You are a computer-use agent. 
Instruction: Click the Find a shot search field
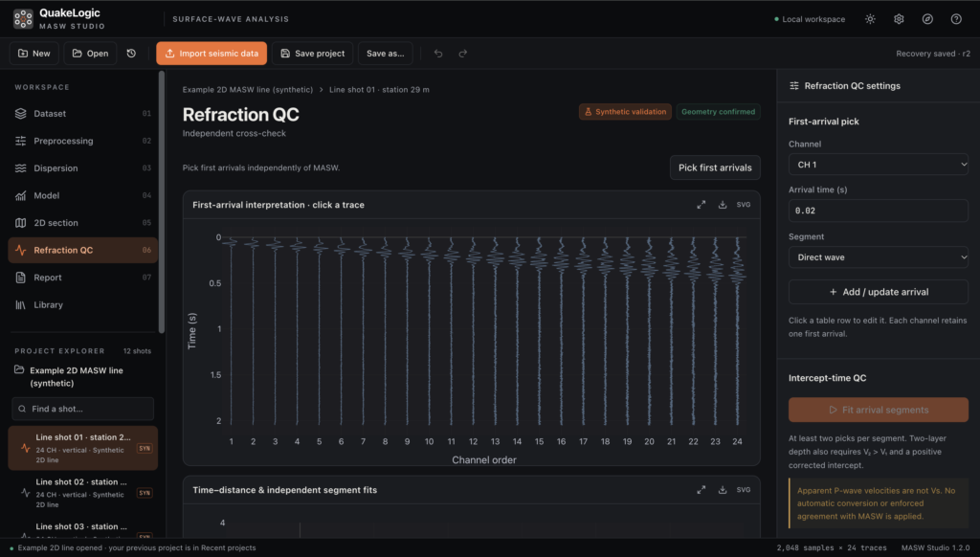pyautogui.click(x=83, y=409)
